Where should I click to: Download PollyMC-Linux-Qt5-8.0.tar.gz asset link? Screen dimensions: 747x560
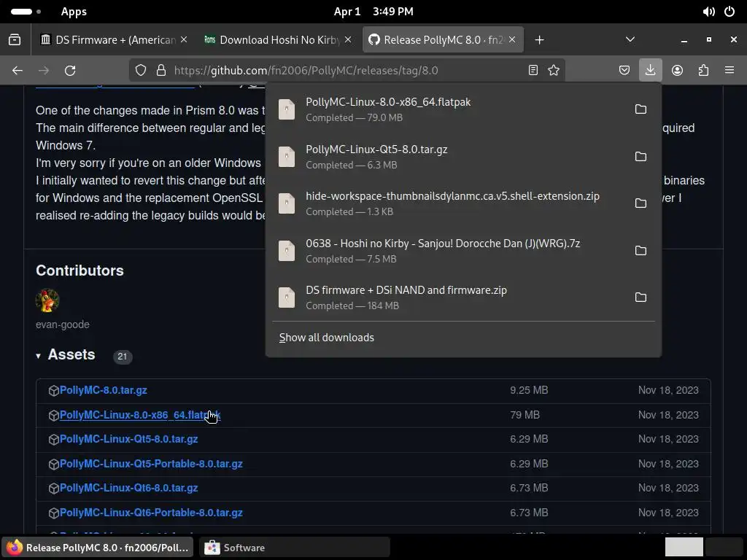click(128, 439)
